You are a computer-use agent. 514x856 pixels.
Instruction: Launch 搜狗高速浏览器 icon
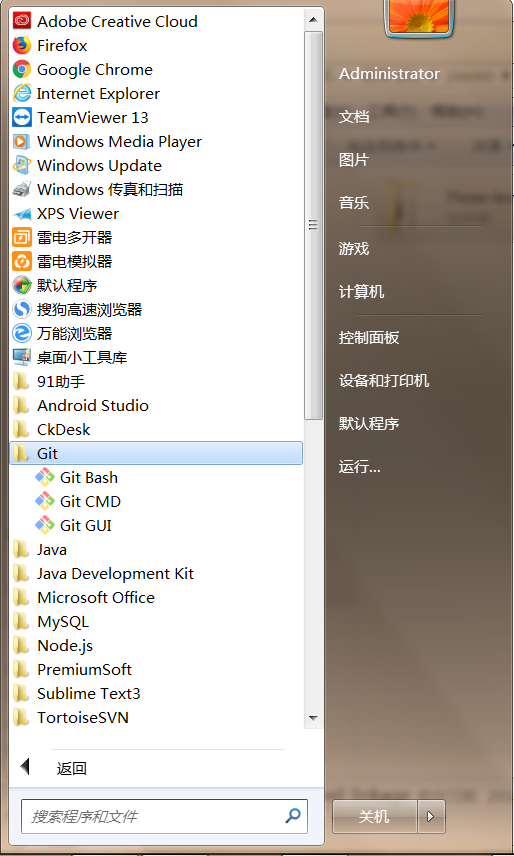click(x=22, y=310)
